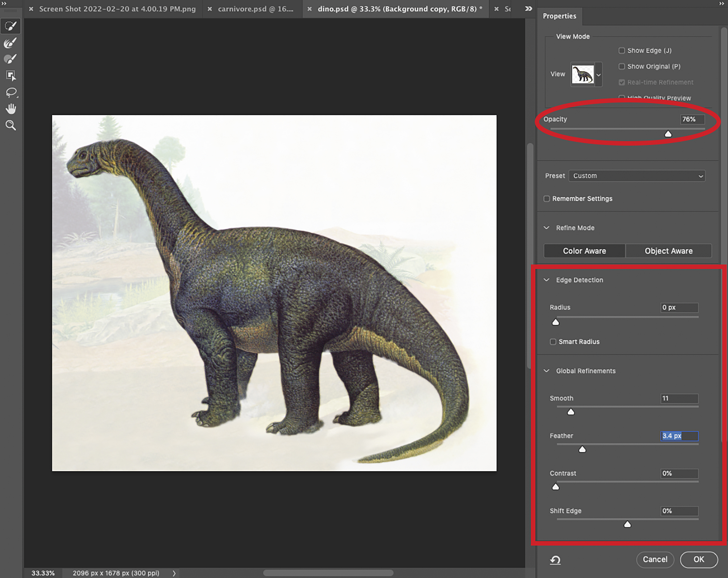Choose Object Aware refine mode
Viewport: 728px width, 578px height.
click(668, 251)
